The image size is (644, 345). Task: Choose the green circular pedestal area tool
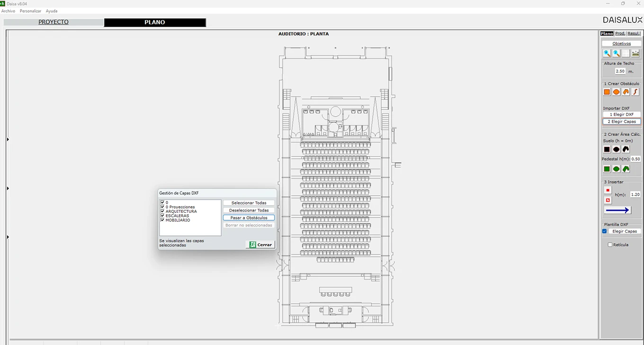pos(617,169)
